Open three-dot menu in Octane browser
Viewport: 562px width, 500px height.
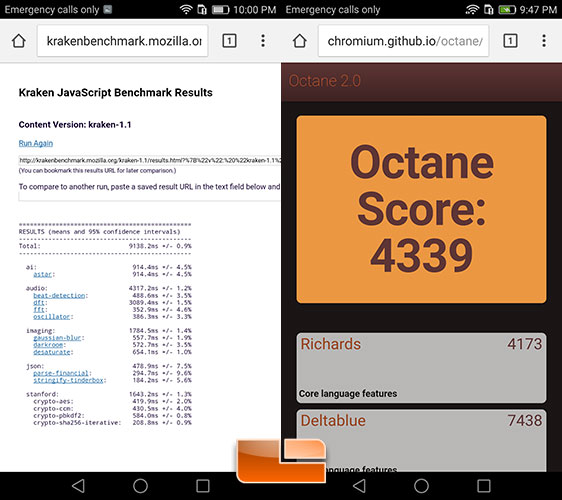(544, 41)
